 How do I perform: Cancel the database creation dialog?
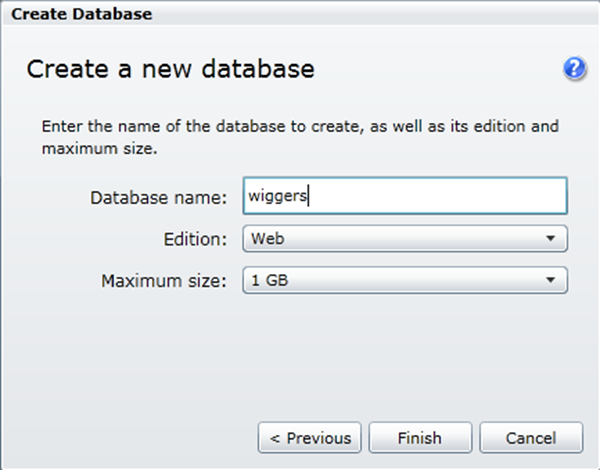tap(531, 438)
